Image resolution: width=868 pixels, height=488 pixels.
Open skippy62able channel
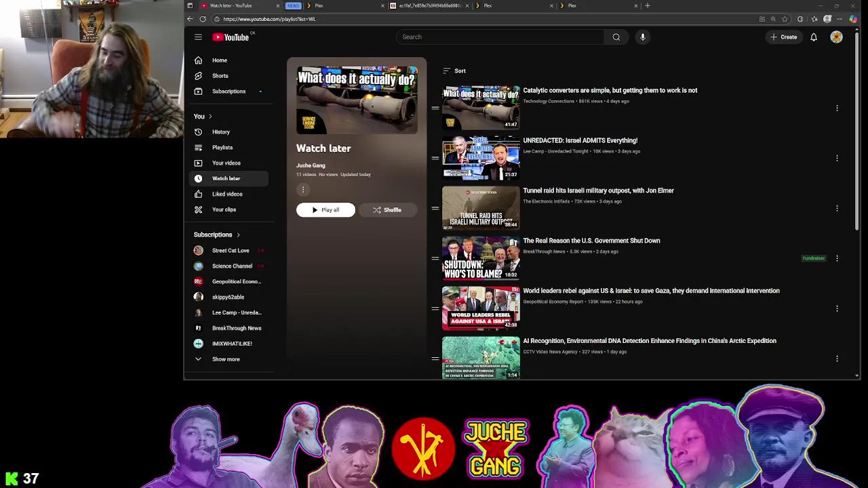228,297
